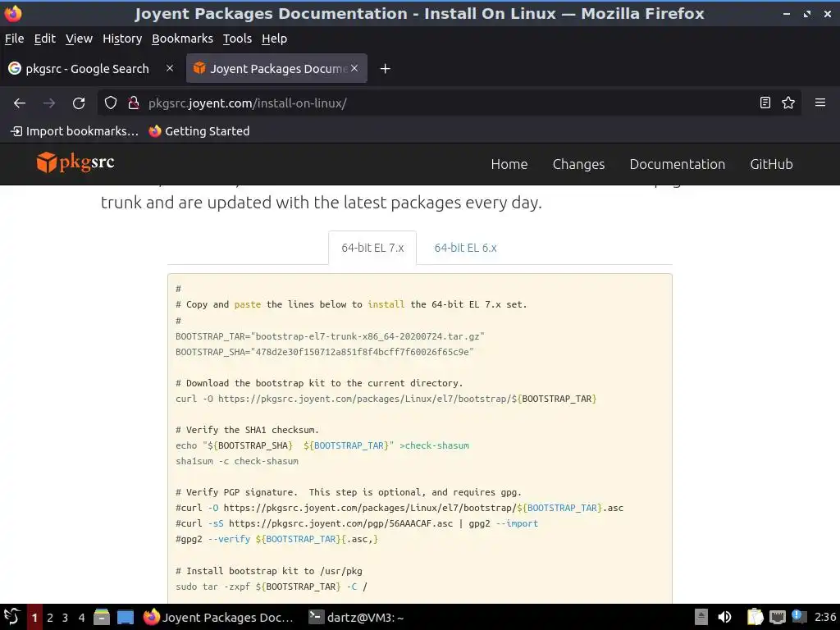Switch to workspace 4
This screenshot has width=840, height=630.
point(81,618)
